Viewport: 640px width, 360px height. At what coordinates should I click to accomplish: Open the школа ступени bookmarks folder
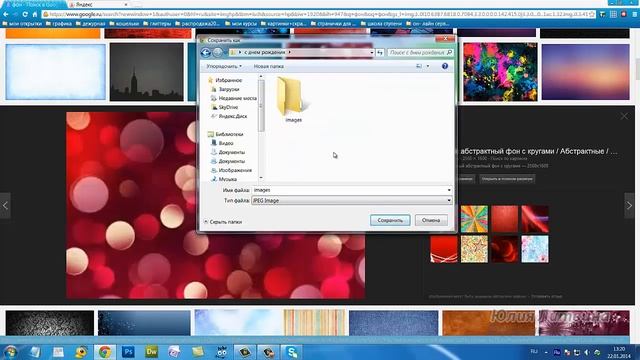[x=382, y=24]
